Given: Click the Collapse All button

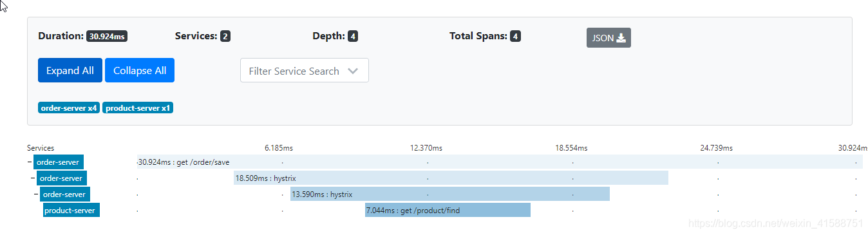Looking at the screenshot, I should tap(140, 71).
